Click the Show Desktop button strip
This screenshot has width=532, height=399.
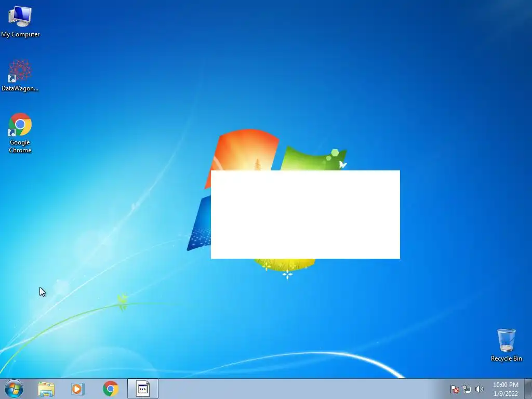528,389
